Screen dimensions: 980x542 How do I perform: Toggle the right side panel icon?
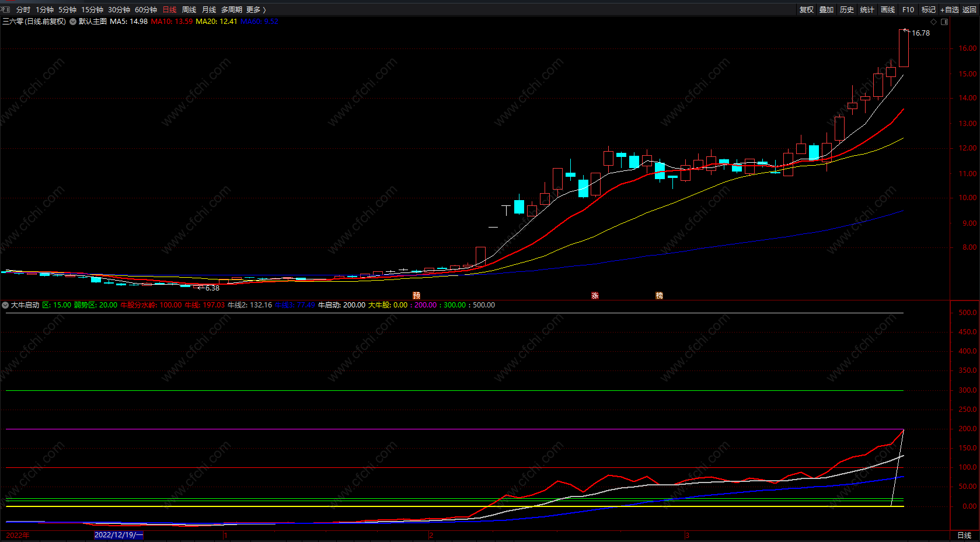coord(944,22)
